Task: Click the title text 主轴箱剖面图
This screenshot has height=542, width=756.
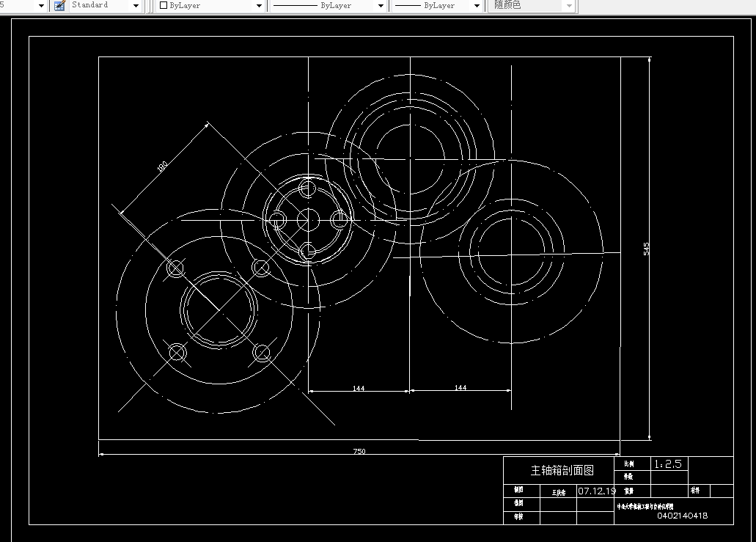Action: pos(562,470)
